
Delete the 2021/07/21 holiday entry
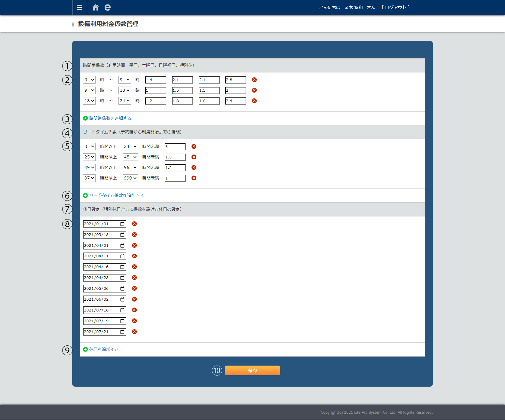pos(134,332)
